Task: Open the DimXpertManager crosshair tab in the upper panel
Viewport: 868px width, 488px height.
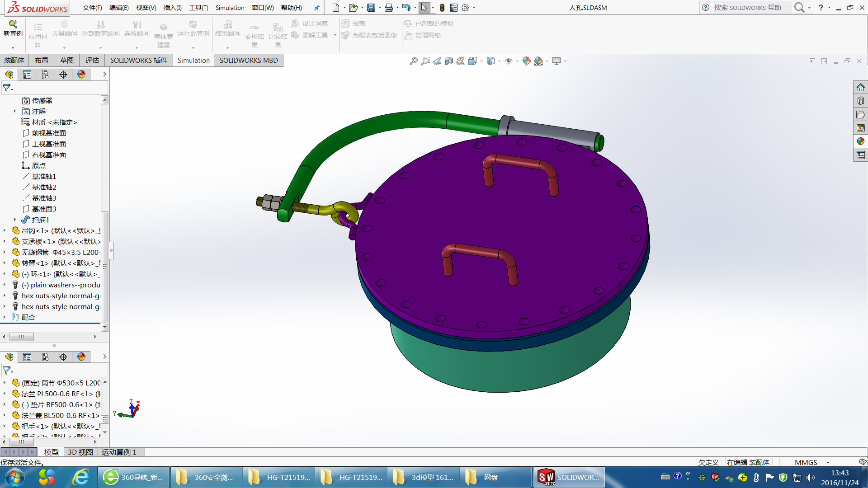Action: [x=63, y=75]
